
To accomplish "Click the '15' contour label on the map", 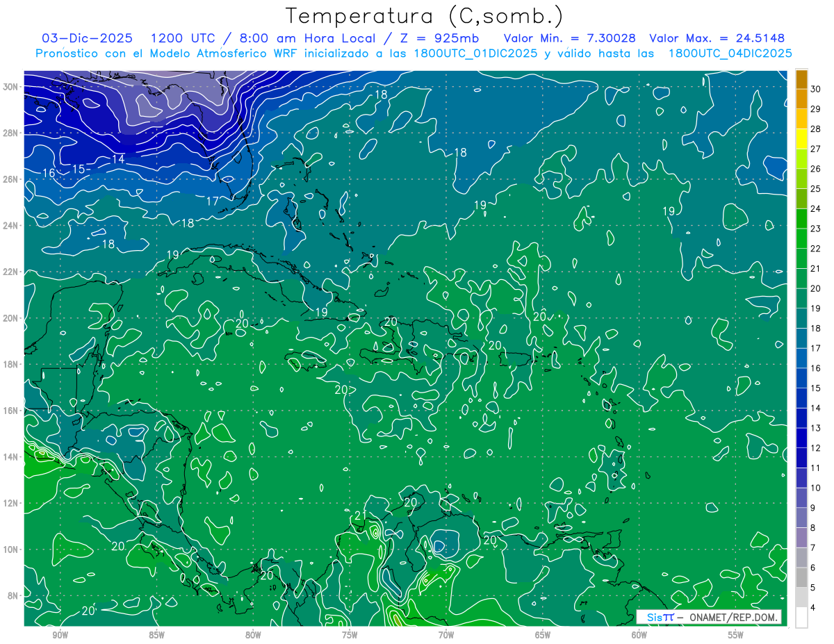I will 79,170.
